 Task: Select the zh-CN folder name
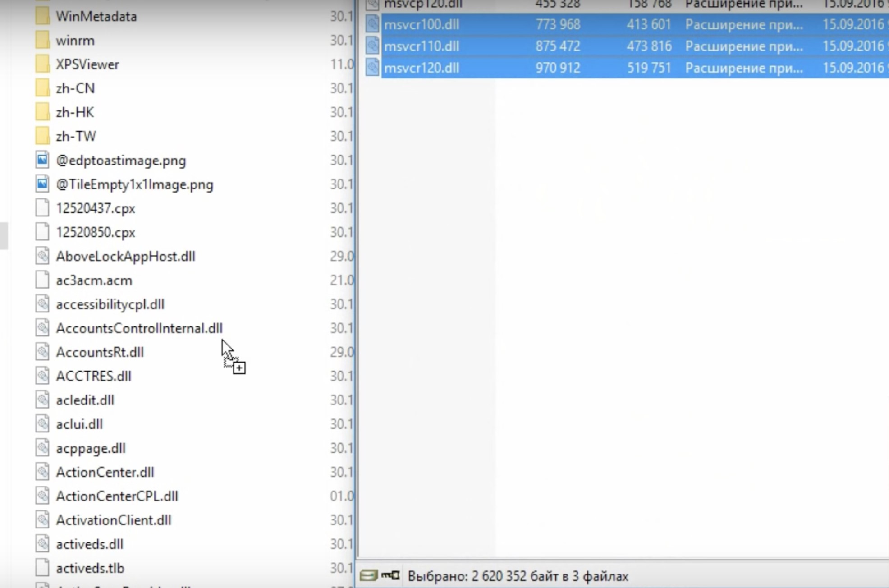pos(75,88)
